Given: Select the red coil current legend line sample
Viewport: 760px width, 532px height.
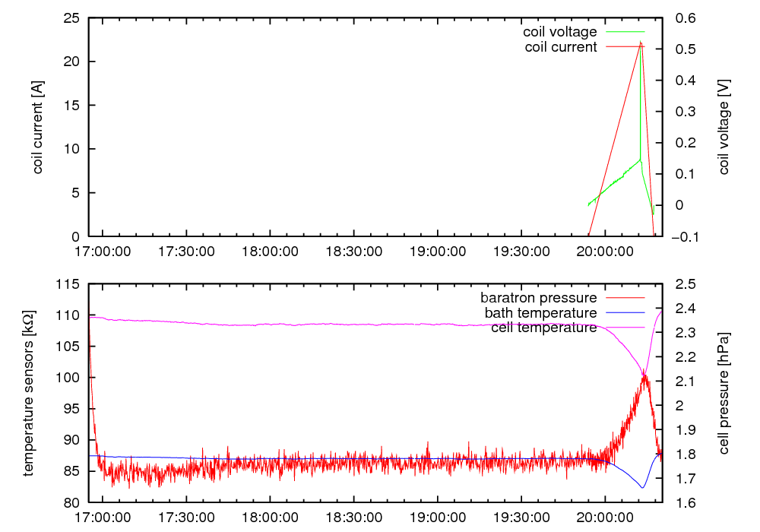Looking at the screenshot, I should point(624,47).
